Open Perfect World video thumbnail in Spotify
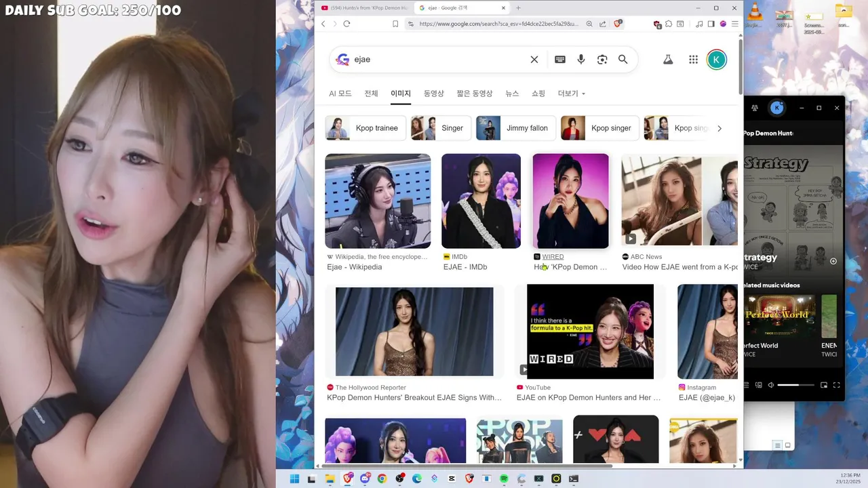This screenshot has width=868, height=488. click(x=780, y=315)
